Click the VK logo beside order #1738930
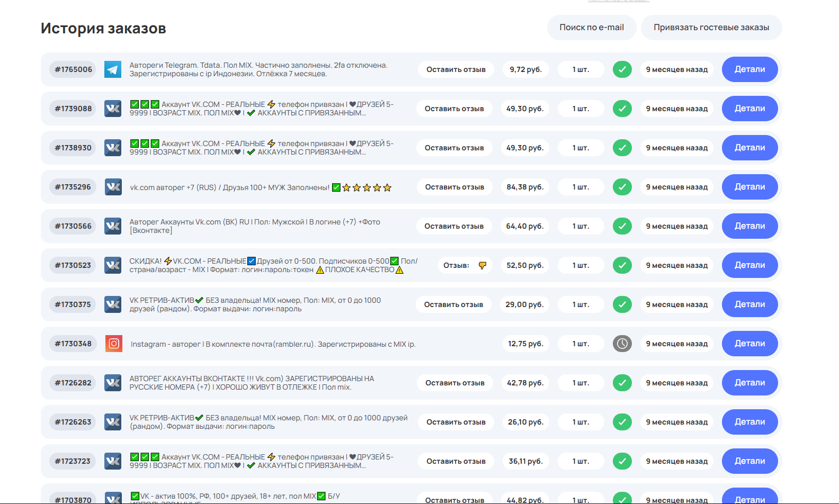 click(x=113, y=148)
